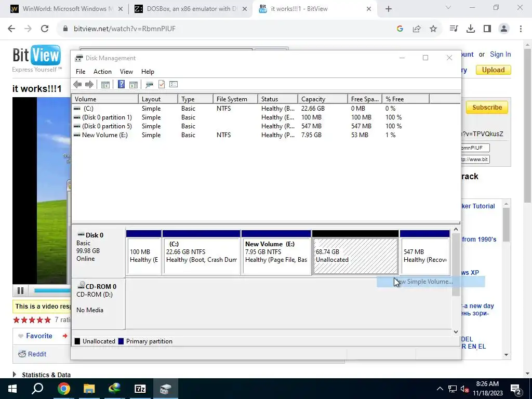The width and height of the screenshot is (532, 399).
Task: Open the File menu in Disk Management
Action: (81, 72)
